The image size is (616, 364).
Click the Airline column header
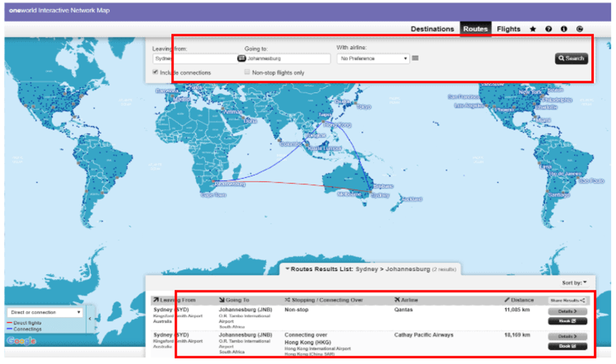point(406,300)
